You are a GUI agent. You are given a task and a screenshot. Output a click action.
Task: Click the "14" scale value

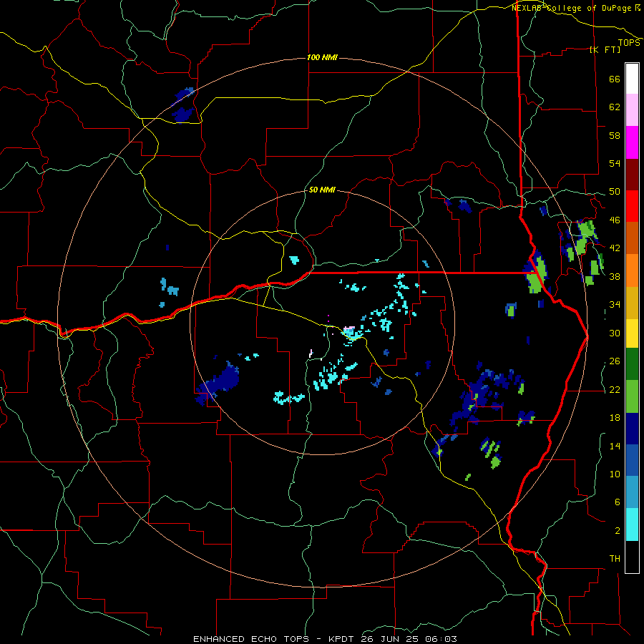[615, 446]
